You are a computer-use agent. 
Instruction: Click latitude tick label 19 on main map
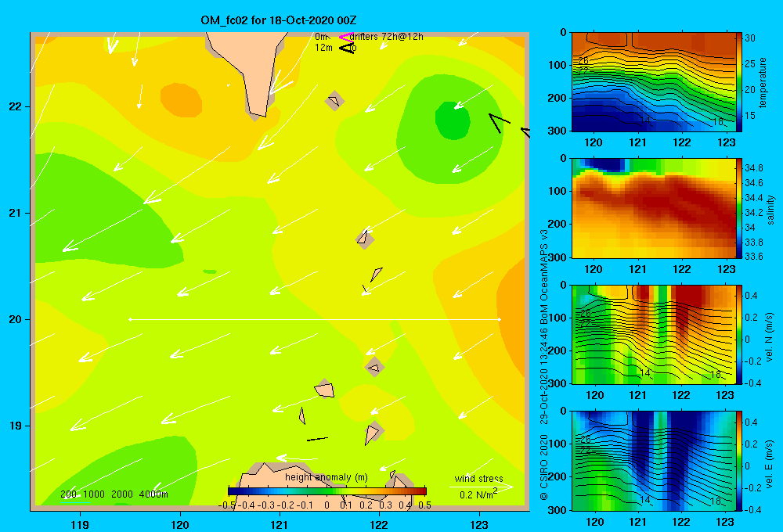[x=16, y=426]
